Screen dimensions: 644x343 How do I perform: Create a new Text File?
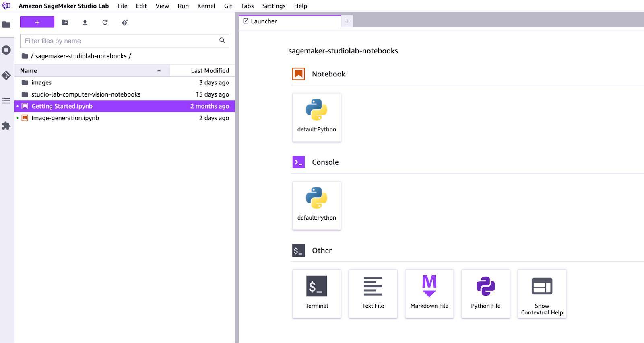pos(373,294)
